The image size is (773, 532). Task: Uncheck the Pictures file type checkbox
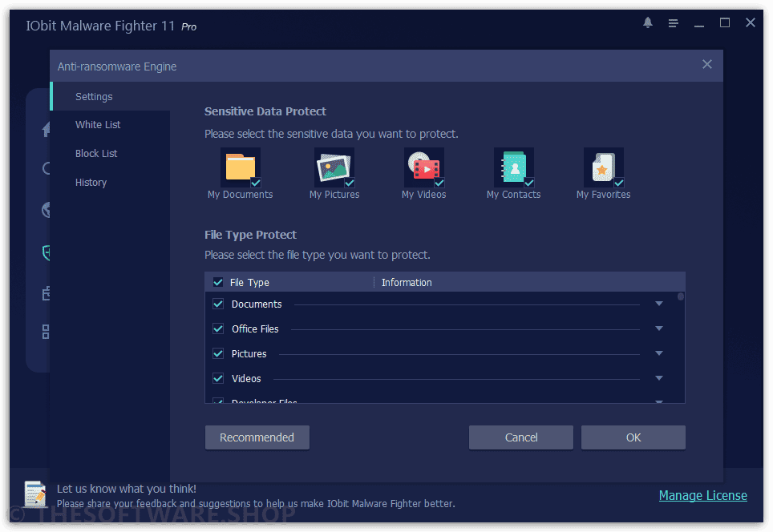pyautogui.click(x=218, y=353)
